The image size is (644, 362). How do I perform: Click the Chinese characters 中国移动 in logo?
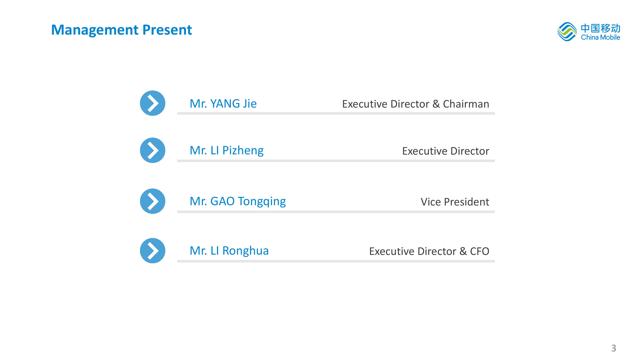[601, 28]
